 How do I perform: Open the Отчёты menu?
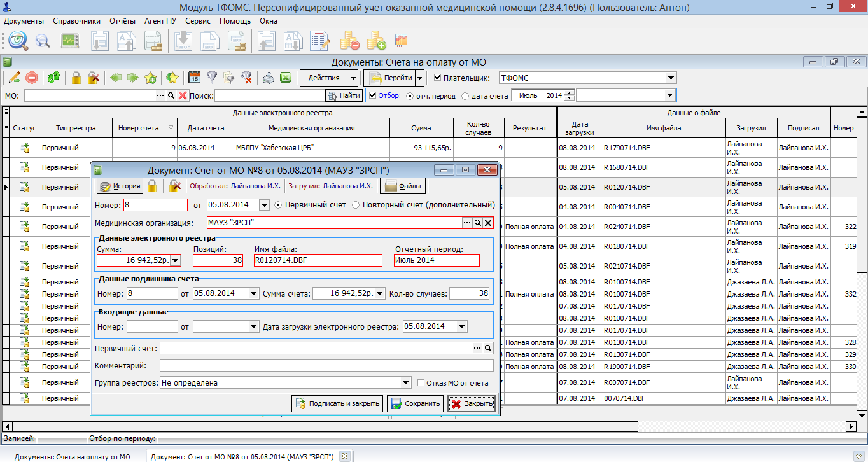123,21
